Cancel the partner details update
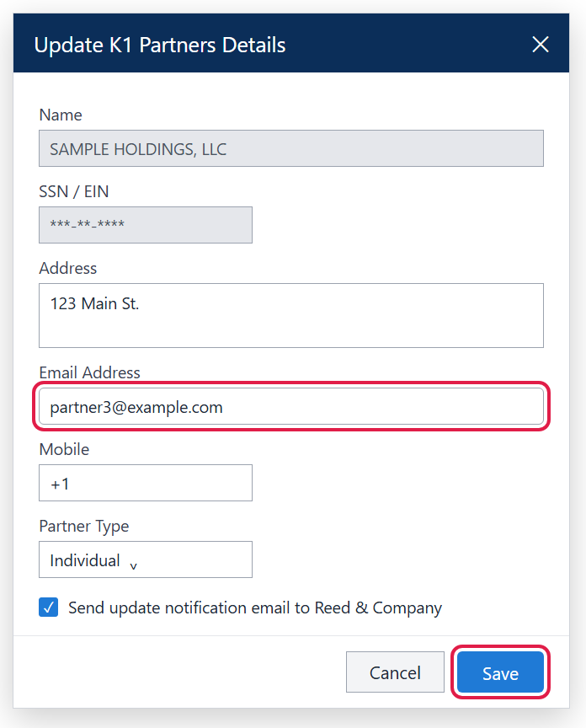The height and width of the screenshot is (728, 586). 395,672
